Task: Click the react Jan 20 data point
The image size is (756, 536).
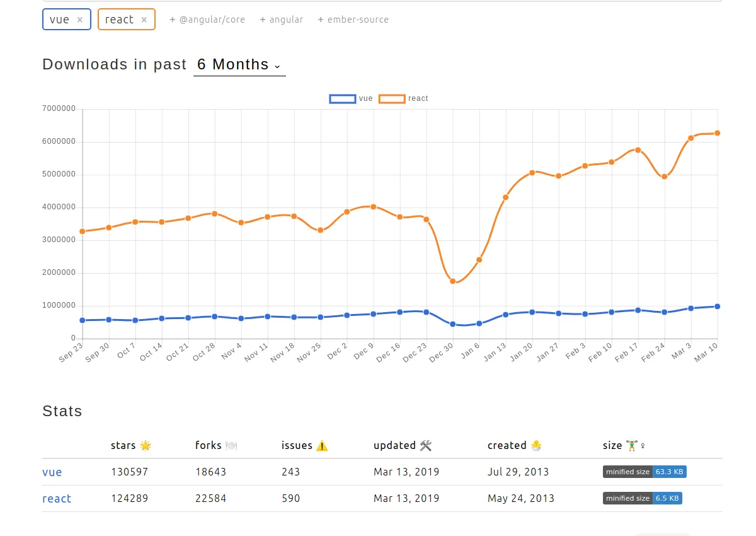Action: point(532,173)
